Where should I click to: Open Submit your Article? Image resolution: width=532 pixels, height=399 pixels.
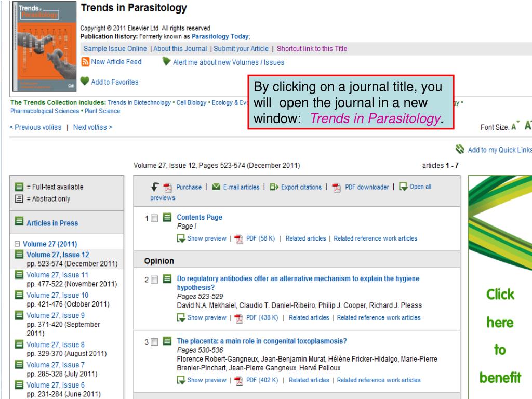click(x=241, y=48)
